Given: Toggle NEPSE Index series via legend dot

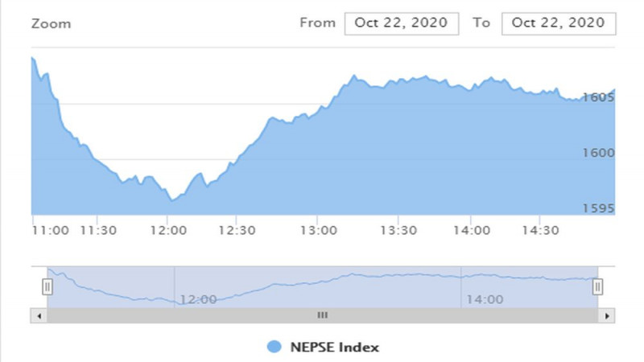Looking at the screenshot, I should (x=274, y=347).
